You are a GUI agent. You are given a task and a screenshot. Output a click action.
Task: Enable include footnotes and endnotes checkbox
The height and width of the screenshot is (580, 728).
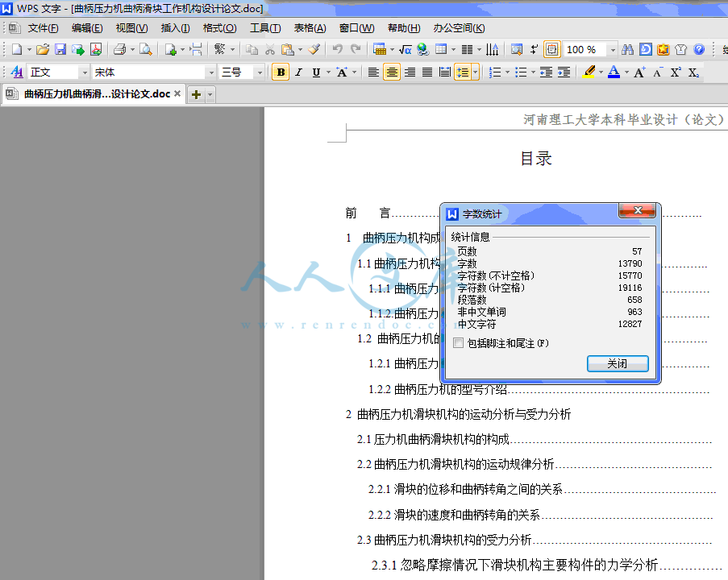click(458, 343)
